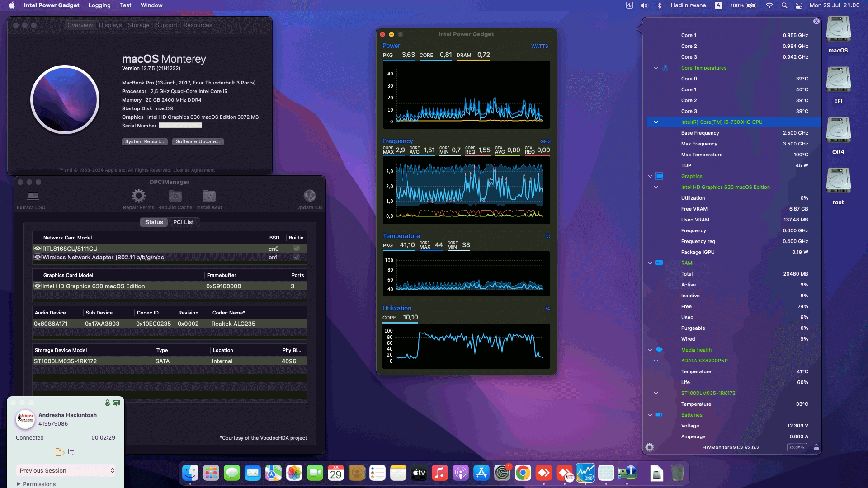Click Intel Power Gadget Dock icon

pyautogui.click(x=585, y=473)
